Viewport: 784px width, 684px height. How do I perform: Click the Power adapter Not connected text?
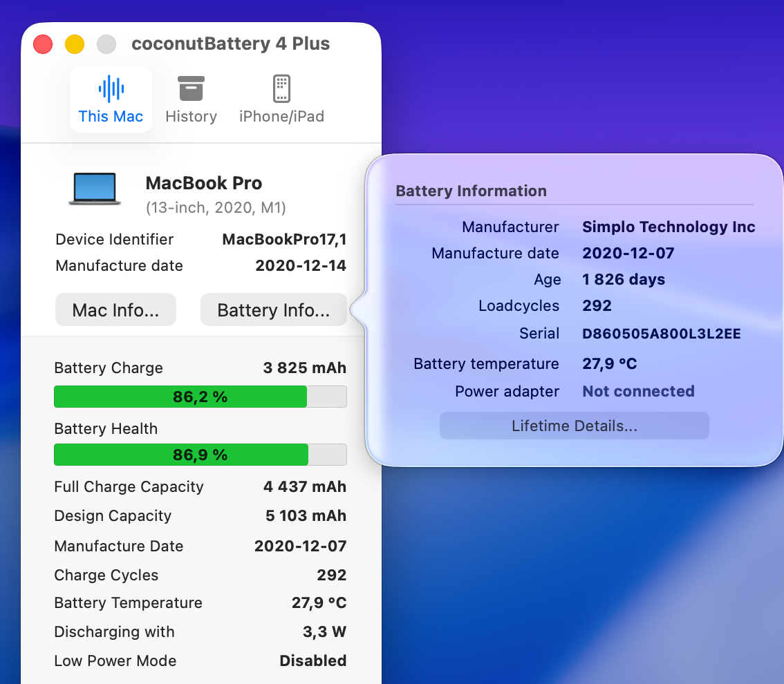pyautogui.click(x=637, y=391)
